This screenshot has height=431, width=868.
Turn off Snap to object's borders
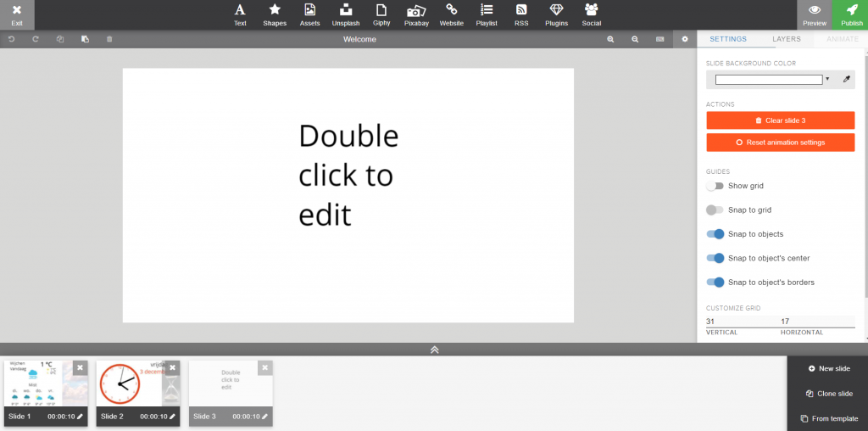pos(715,283)
